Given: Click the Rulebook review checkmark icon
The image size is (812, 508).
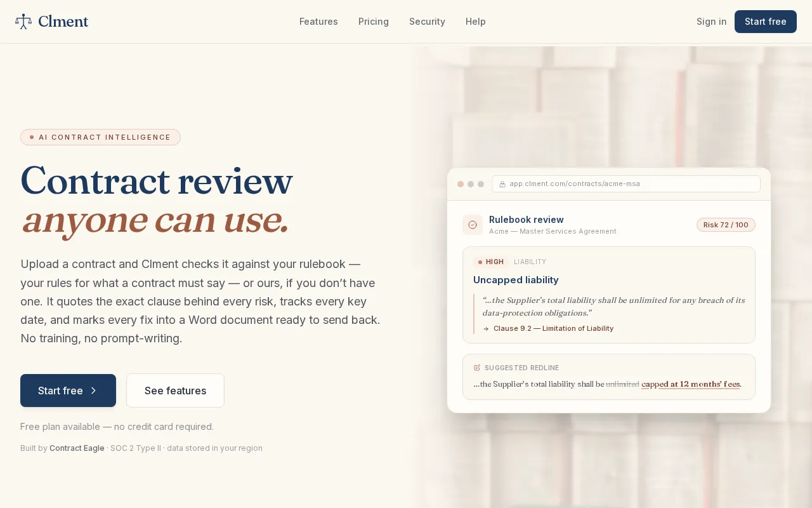Looking at the screenshot, I should 473,225.
